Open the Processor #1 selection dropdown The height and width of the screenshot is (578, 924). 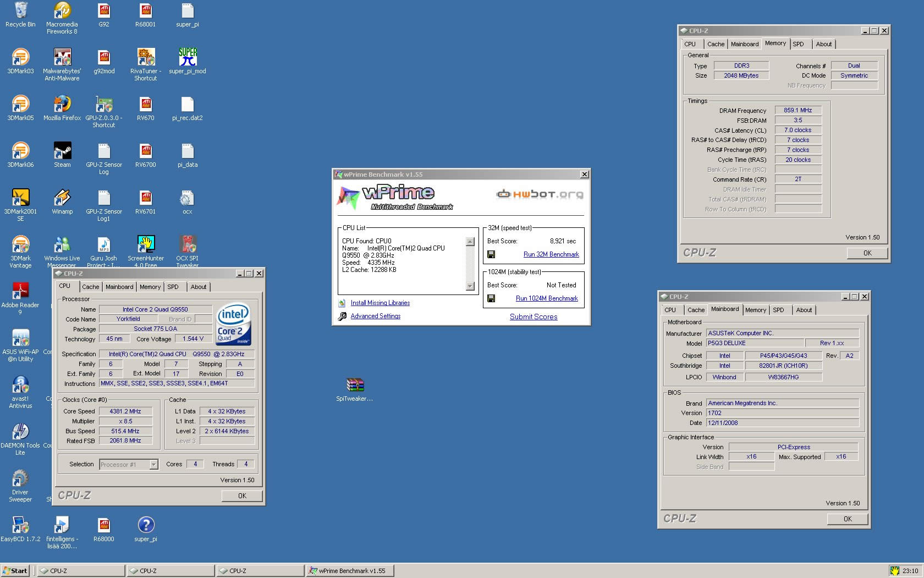(x=154, y=465)
